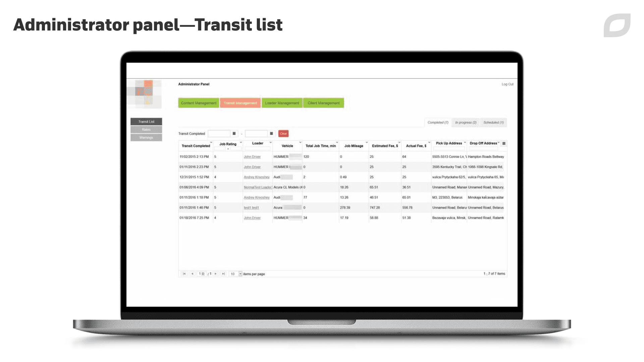
Task: Select the Loader Management button
Action: pos(282,103)
